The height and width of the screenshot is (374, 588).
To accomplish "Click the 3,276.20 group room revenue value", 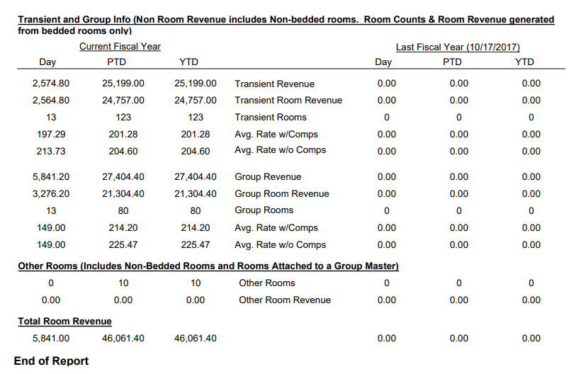I will coord(51,194).
